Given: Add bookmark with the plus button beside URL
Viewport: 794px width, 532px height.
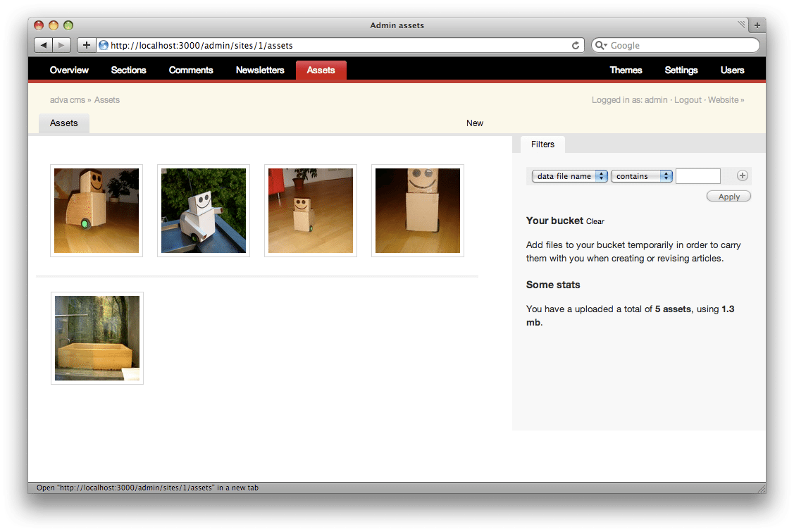Looking at the screenshot, I should click(x=87, y=45).
